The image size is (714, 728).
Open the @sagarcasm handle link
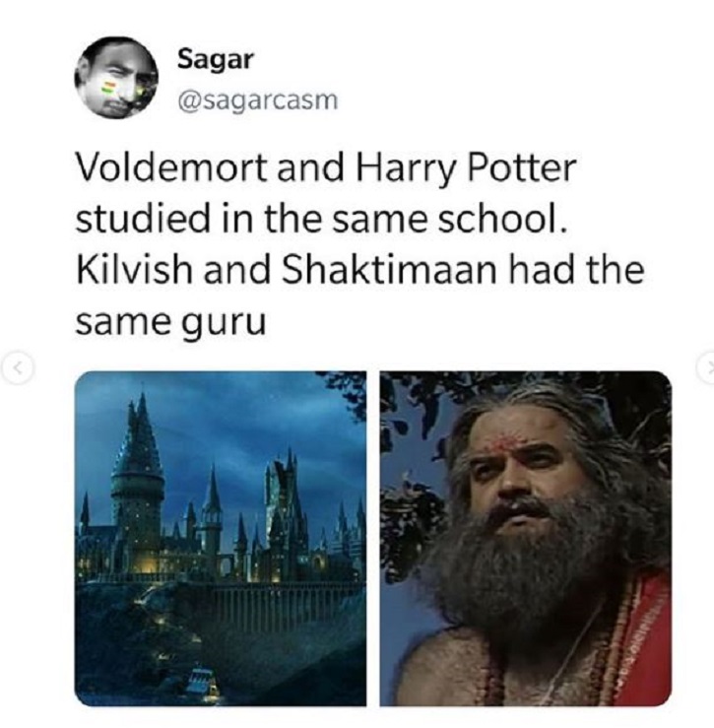click(257, 100)
